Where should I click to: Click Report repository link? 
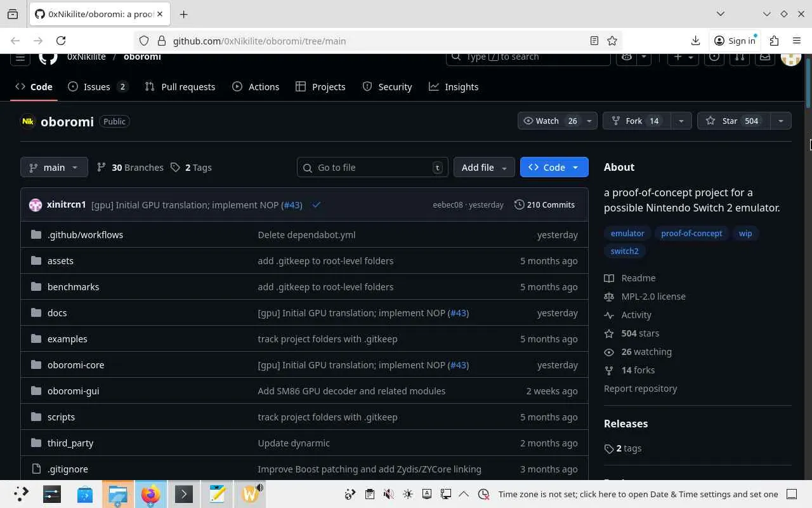pyautogui.click(x=640, y=389)
